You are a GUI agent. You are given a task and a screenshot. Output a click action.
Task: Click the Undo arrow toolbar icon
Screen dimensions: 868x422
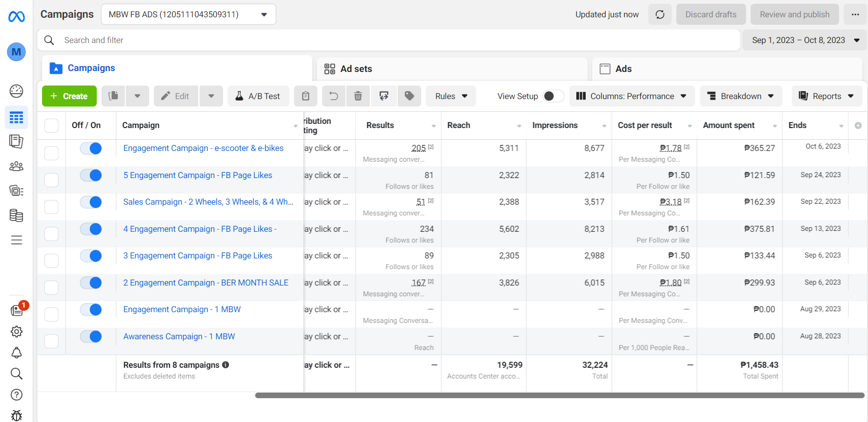pyautogui.click(x=334, y=96)
